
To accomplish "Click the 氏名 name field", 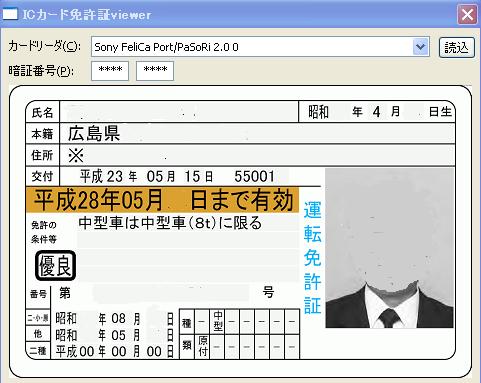I will pyautogui.click(x=179, y=112).
